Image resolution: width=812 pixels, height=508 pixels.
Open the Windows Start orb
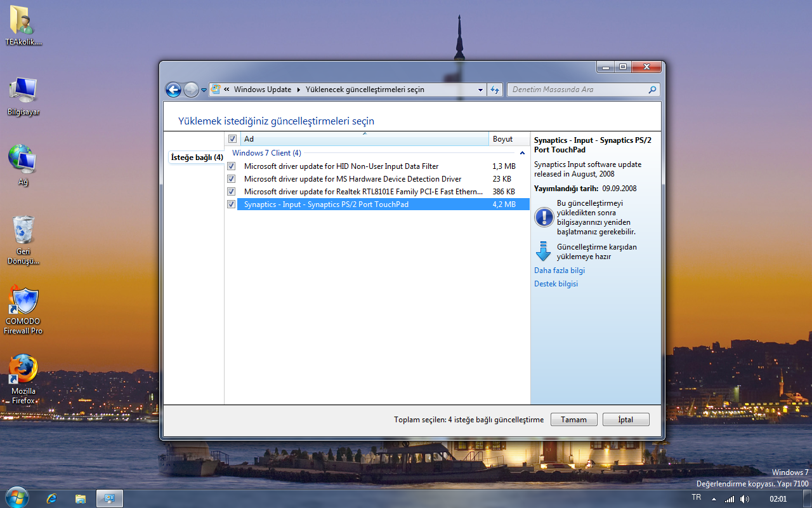click(x=16, y=497)
